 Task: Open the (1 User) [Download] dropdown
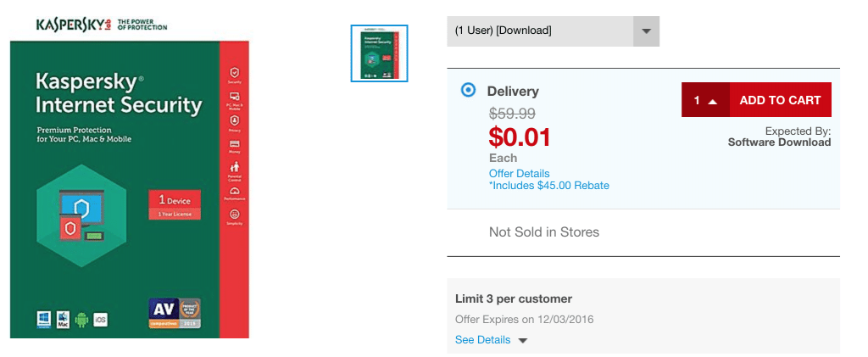pos(553,31)
